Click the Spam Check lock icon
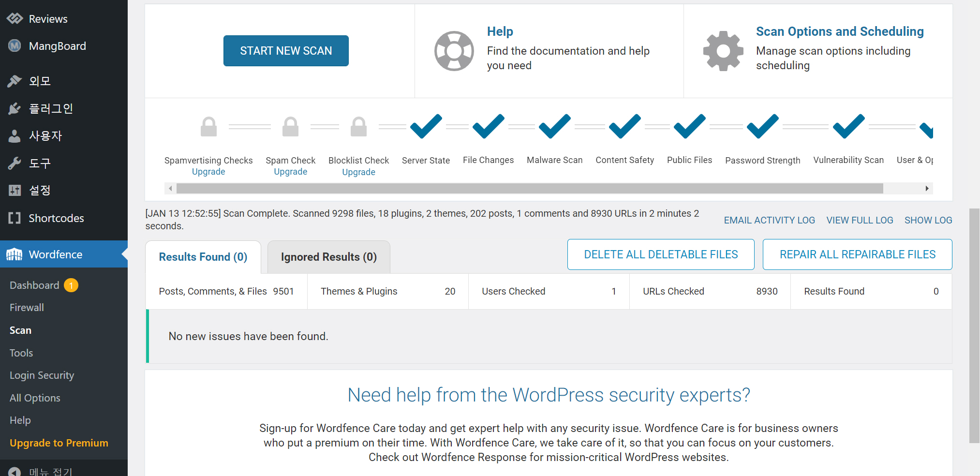This screenshot has height=476, width=980. 290,127
